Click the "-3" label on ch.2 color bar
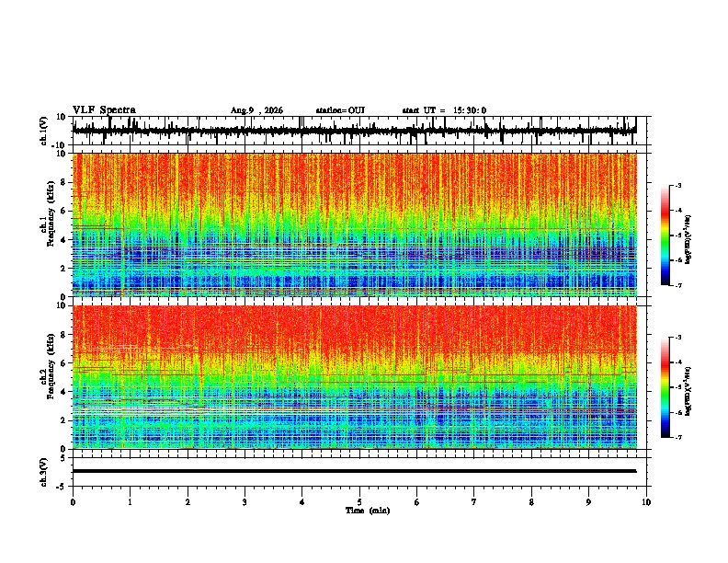The width and height of the screenshot is (728, 563). pyautogui.click(x=678, y=338)
